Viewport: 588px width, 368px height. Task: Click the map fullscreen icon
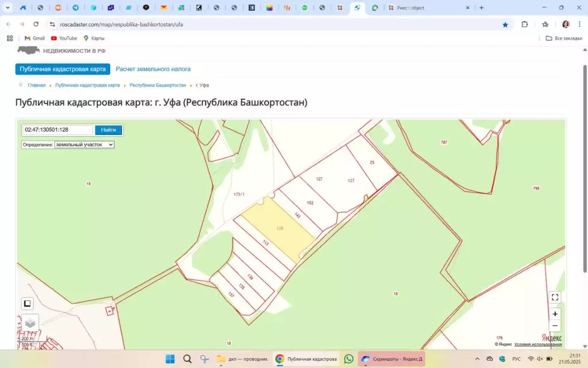pyautogui.click(x=555, y=297)
